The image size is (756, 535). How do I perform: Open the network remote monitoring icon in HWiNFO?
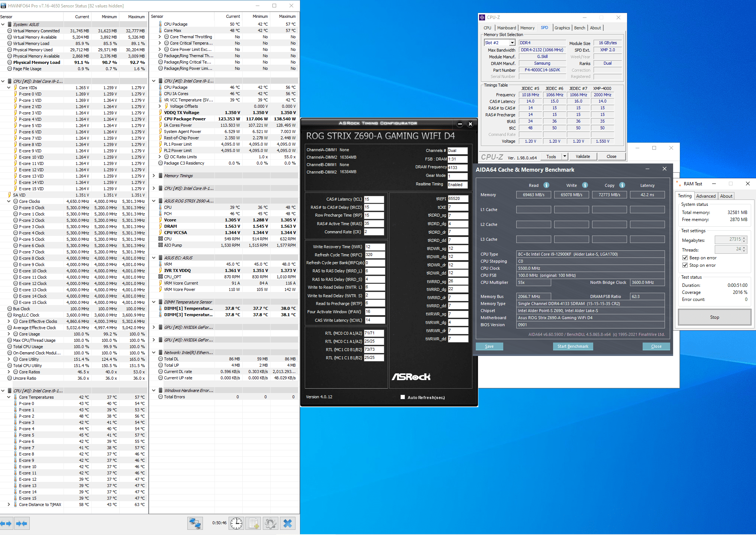point(195,523)
